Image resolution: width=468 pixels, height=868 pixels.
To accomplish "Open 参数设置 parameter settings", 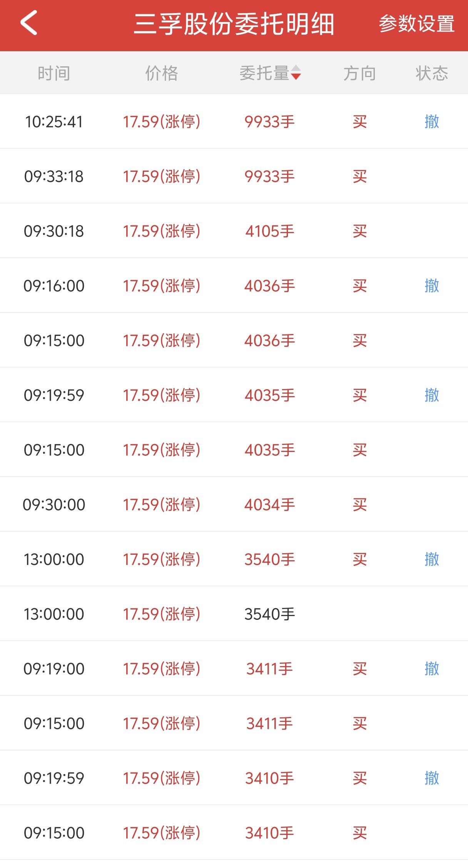I will 416,24.
